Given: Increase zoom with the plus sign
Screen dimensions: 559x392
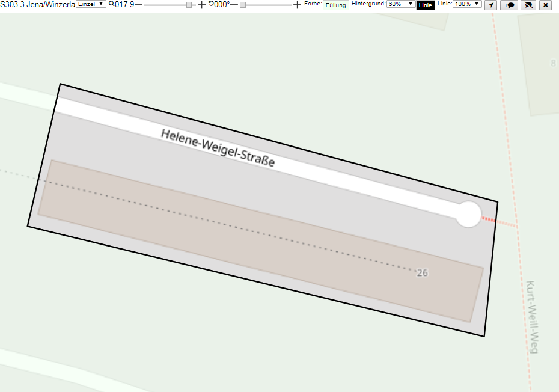Looking at the screenshot, I should point(201,5).
